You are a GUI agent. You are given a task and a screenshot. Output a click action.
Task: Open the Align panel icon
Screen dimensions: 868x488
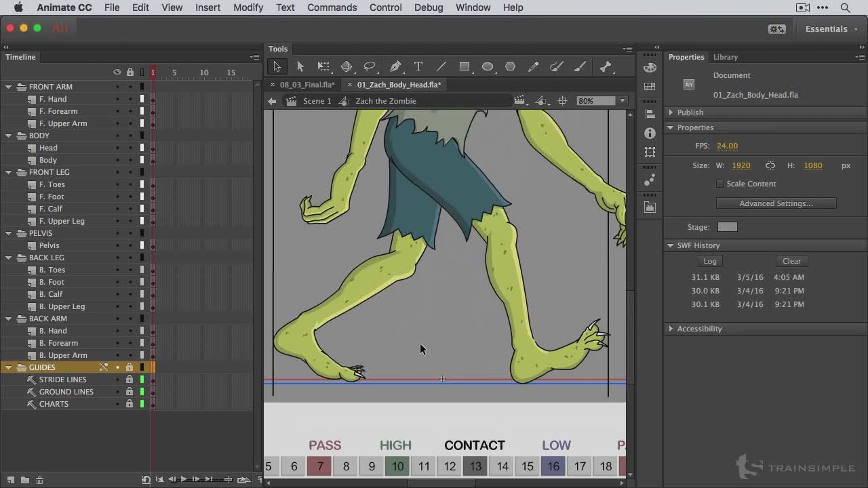pos(650,114)
